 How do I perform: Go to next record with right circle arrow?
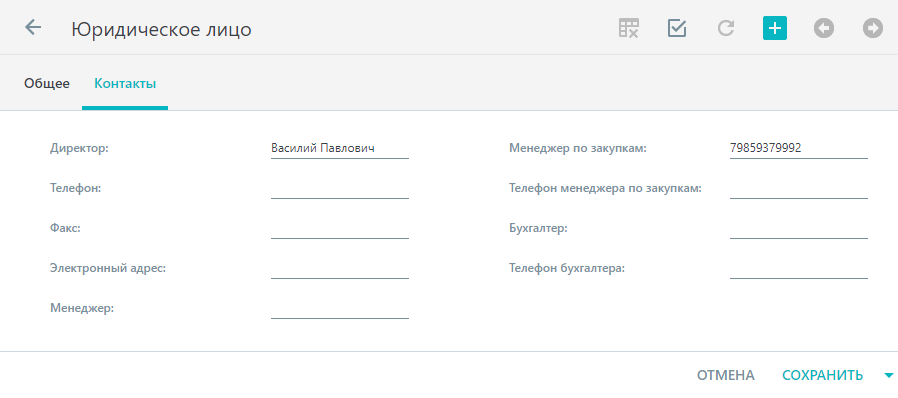pyautogui.click(x=873, y=28)
